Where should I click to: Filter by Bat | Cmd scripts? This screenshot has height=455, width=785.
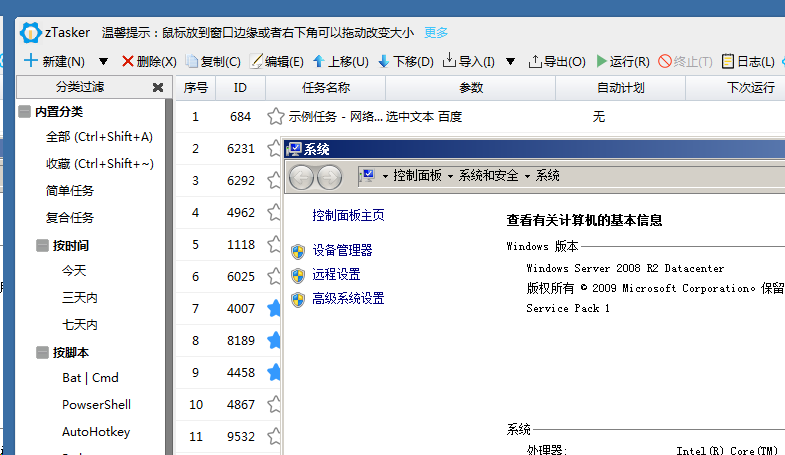click(90, 377)
